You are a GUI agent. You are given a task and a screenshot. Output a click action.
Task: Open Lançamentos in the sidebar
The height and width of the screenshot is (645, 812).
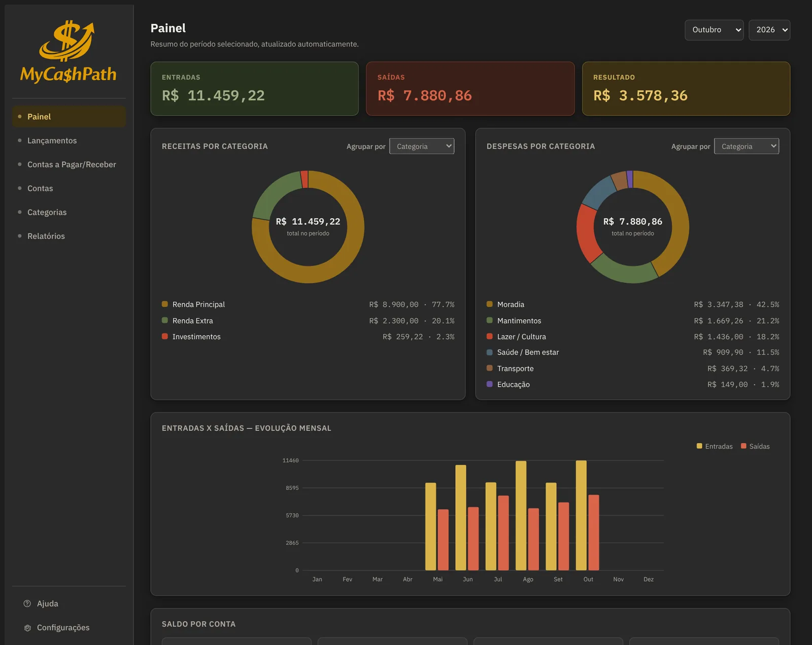[69, 141]
